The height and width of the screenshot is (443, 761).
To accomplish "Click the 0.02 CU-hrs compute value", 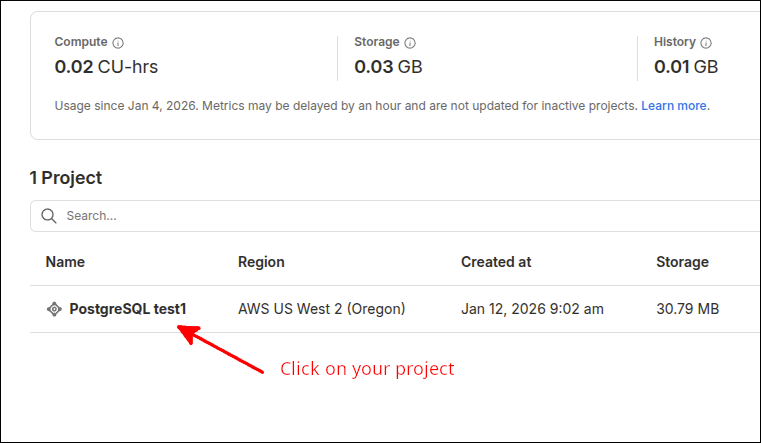I will [x=106, y=68].
